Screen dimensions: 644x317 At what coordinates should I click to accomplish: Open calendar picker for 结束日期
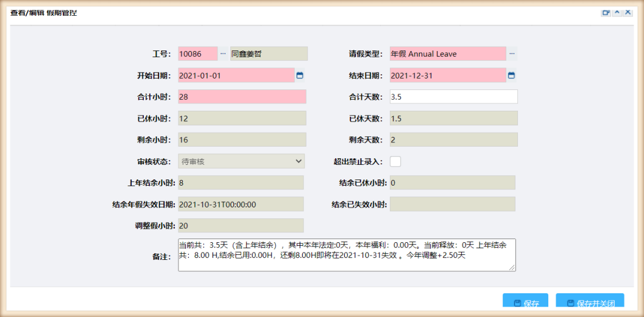coord(511,75)
